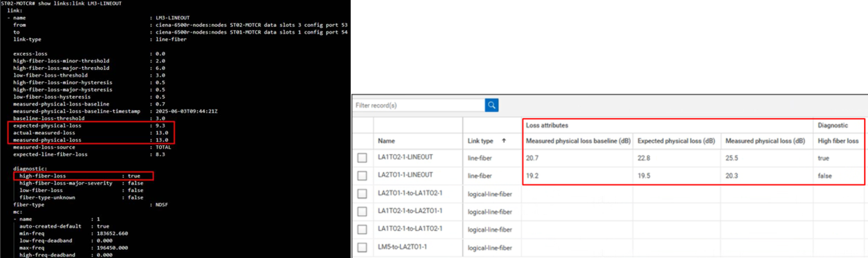The width and height of the screenshot is (868, 258).
Task: Click the Link type sort arrow
Action: tap(504, 141)
